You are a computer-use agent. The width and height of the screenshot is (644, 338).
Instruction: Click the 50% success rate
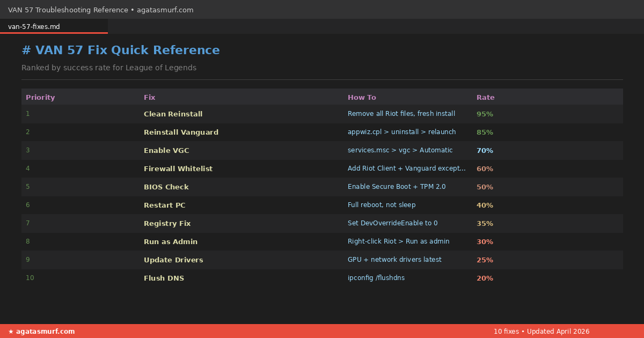485,187
